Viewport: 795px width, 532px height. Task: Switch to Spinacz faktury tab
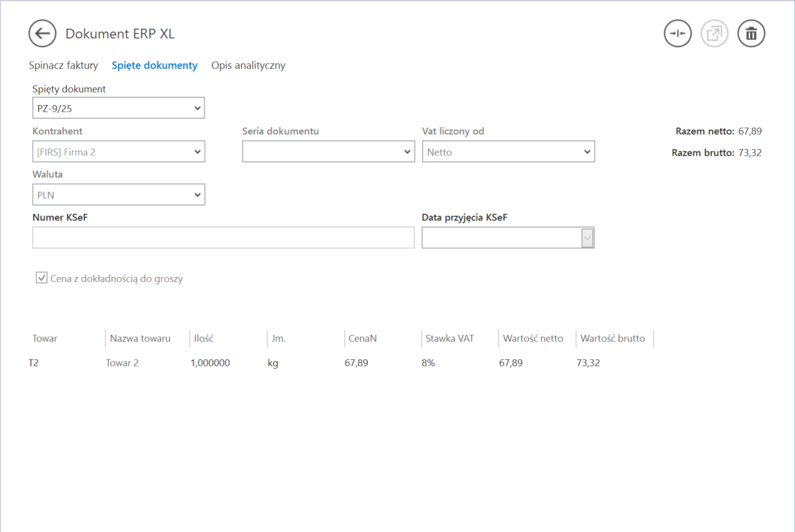pos(63,65)
